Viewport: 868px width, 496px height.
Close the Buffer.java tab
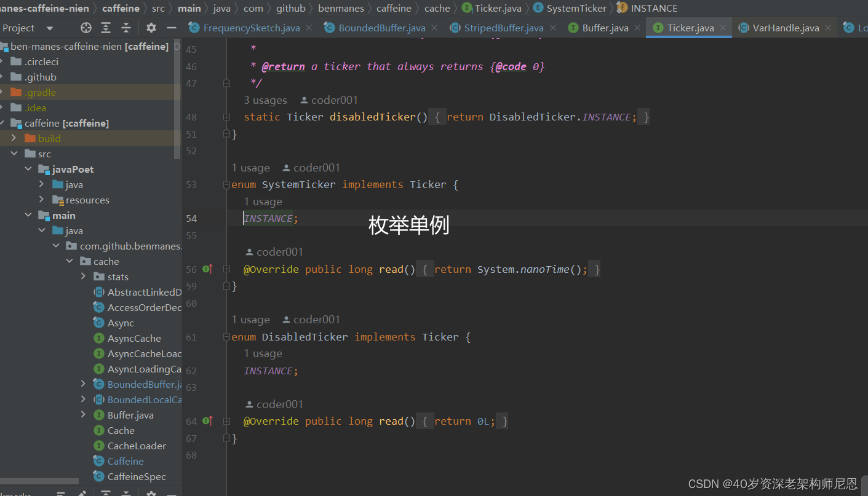(x=638, y=28)
